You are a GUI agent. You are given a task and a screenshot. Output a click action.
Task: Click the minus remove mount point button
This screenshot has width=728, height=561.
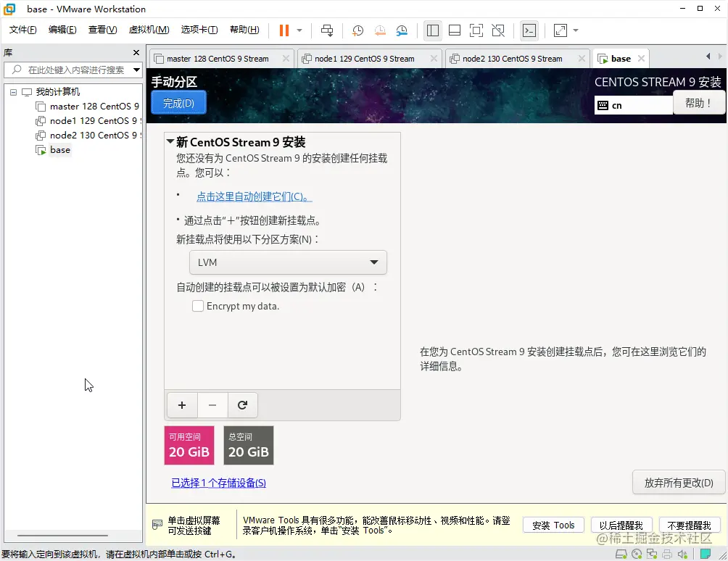tap(212, 405)
